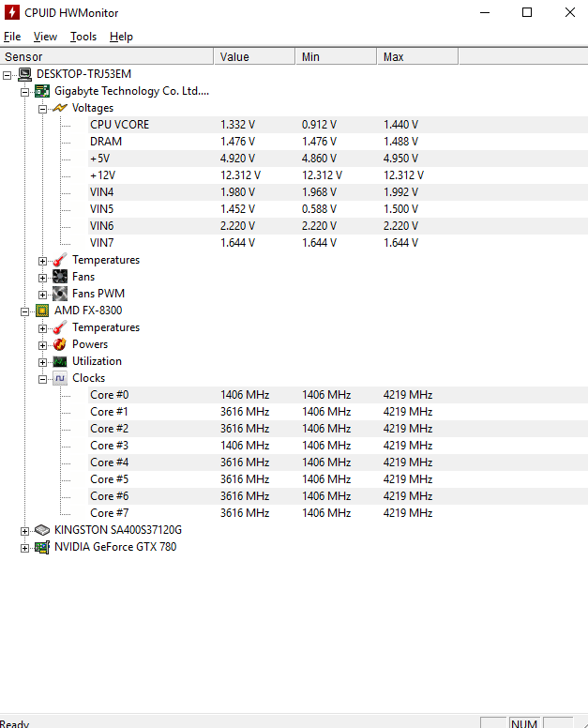Select the VIN4 row
The image size is (588, 728).
pos(339,191)
